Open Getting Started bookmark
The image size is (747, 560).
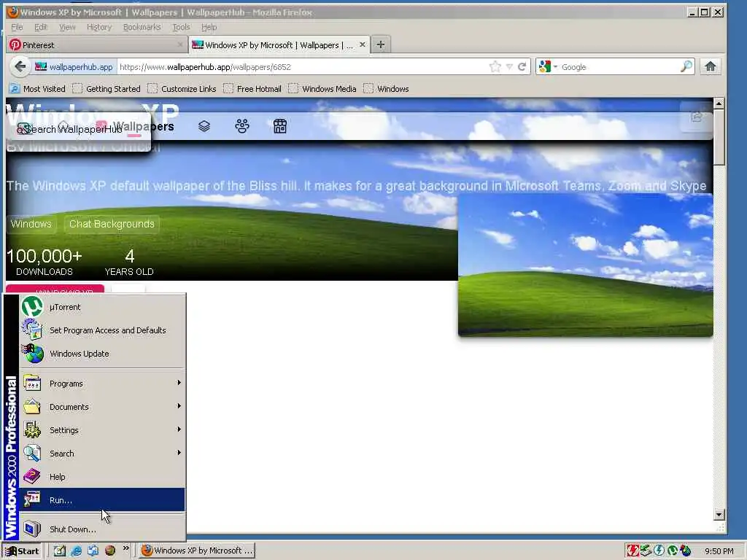coord(107,88)
